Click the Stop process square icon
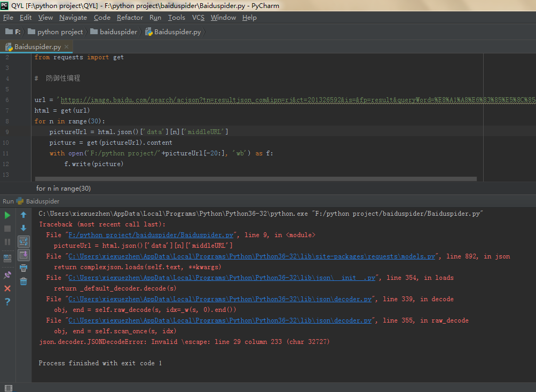The height and width of the screenshot is (392, 536). tap(7, 229)
